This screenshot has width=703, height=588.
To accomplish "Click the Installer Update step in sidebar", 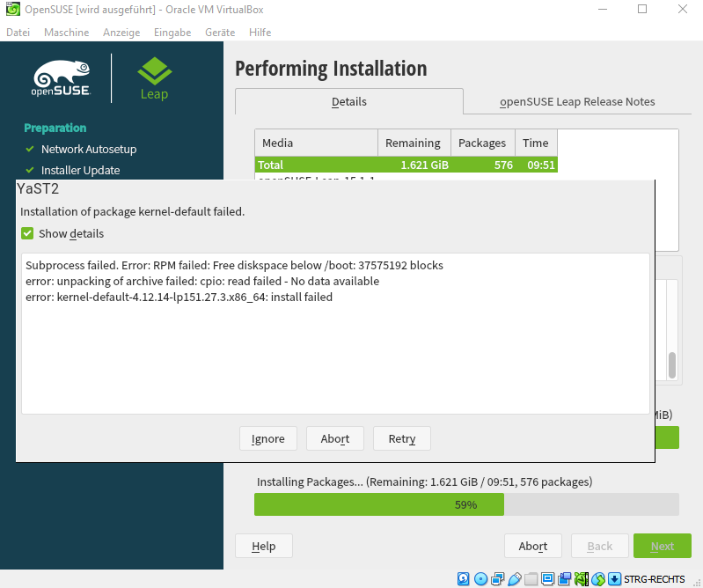I will pyautogui.click(x=80, y=170).
